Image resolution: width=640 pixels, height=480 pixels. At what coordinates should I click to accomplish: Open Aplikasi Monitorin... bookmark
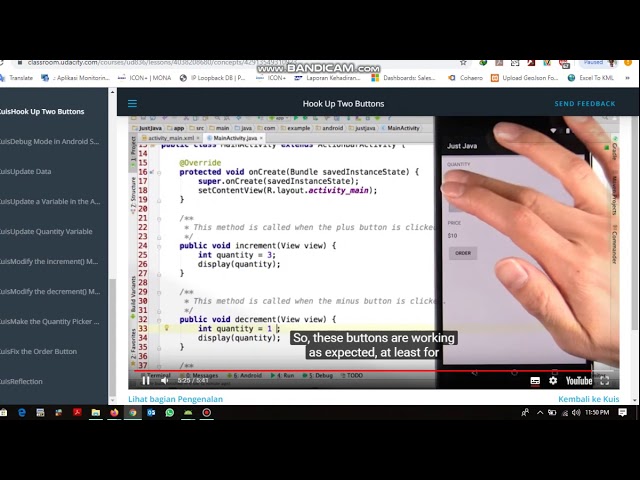[75, 78]
